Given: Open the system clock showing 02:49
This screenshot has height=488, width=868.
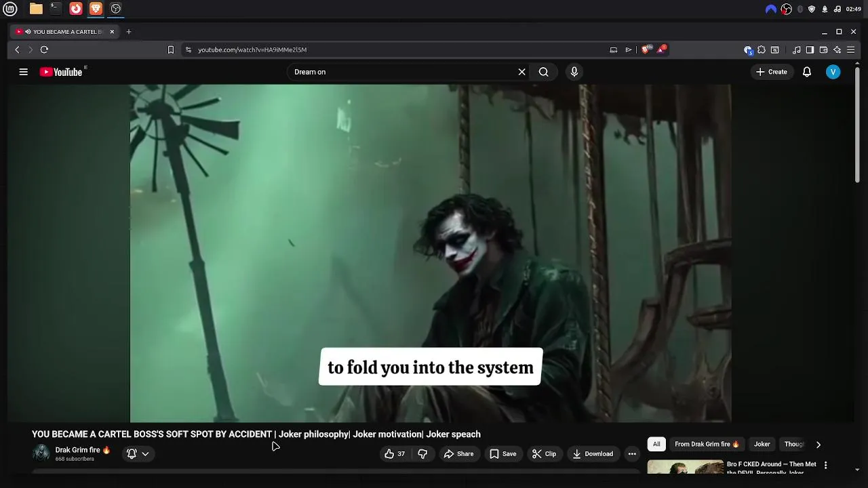Looking at the screenshot, I should point(854,9).
